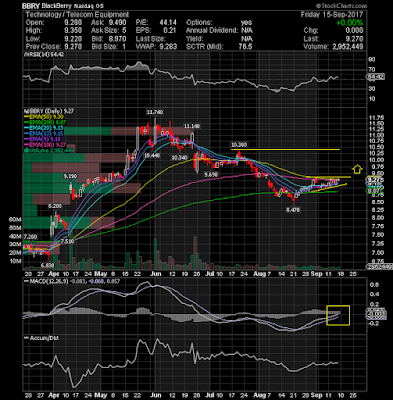The height and width of the screenshot is (400, 393).
Task: Click the SCTR (Mid) value 76.5
Action: [245, 47]
